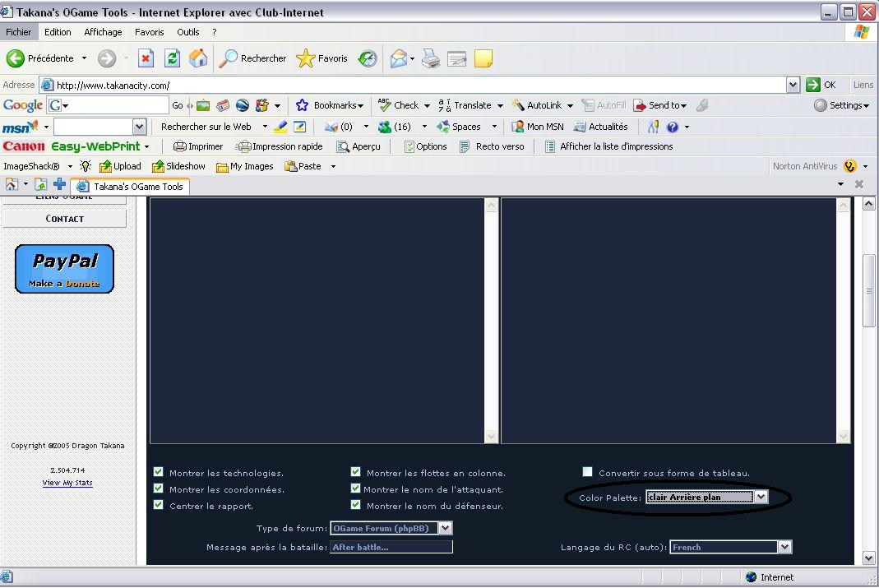This screenshot has height=588, width=879.
Task: Click the Print icon in the toolbar
Action: pos(431,58)
